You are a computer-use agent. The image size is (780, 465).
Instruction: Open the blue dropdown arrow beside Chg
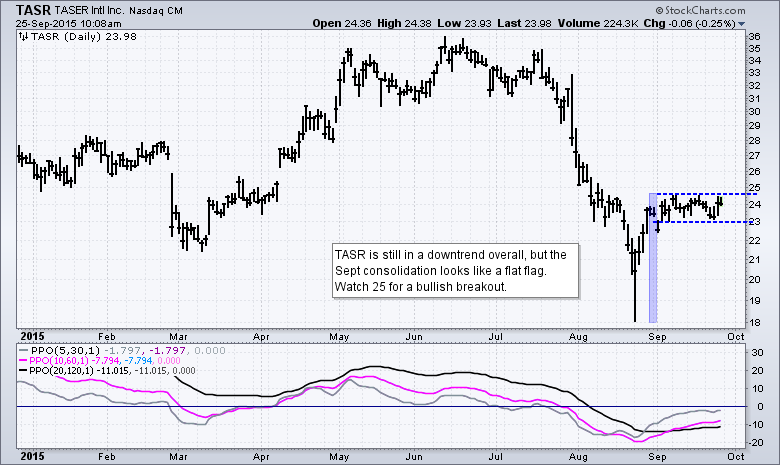click(x=742, y=24)
